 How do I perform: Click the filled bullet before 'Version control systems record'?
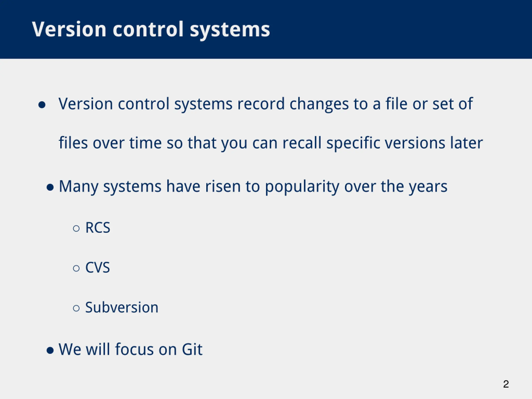click(42, 105)
